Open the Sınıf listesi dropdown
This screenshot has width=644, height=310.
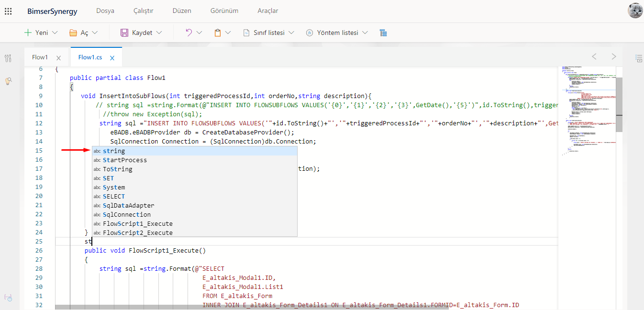click(268, 33)
